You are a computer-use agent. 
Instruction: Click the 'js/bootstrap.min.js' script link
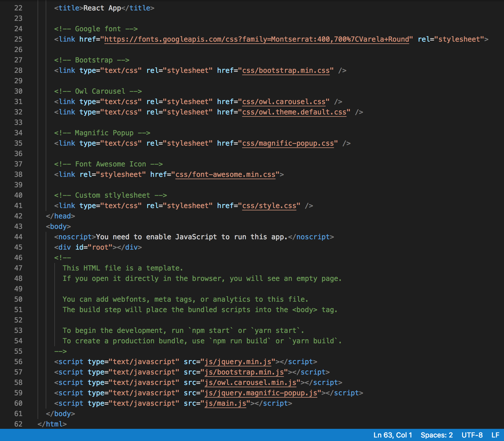244,372
